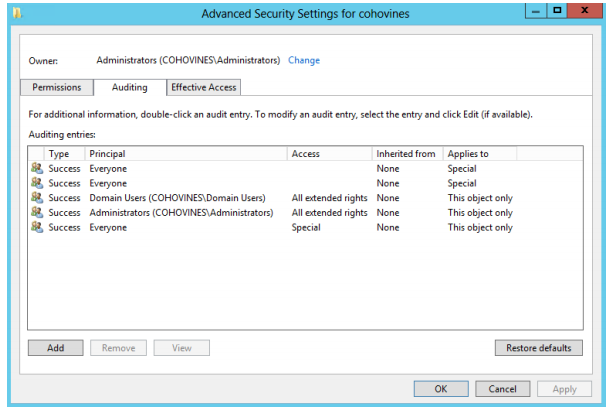Select Domain Users (COHOVINES\Domain Users) entry
611x409 pixels.
point(306,198)
